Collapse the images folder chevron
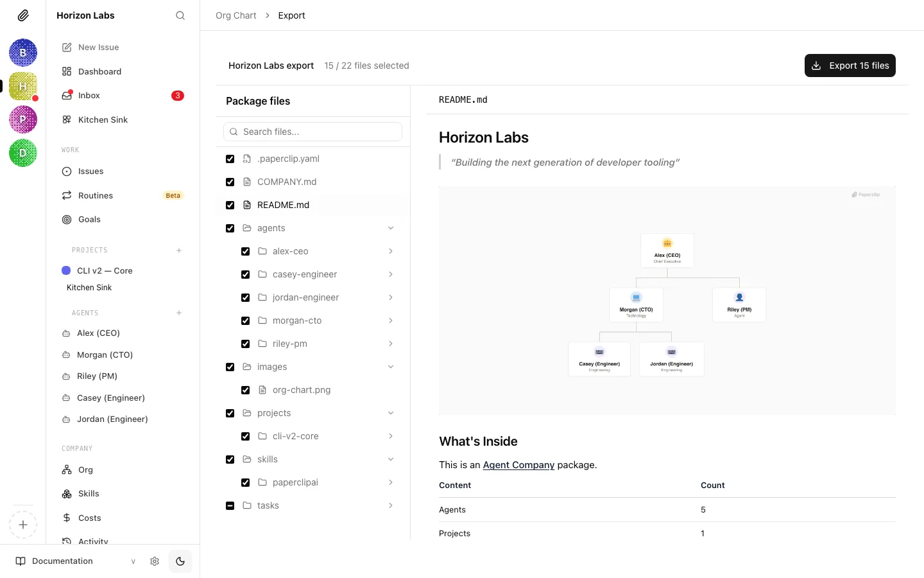This screenshot has height=578, width=924. (391, 367)
